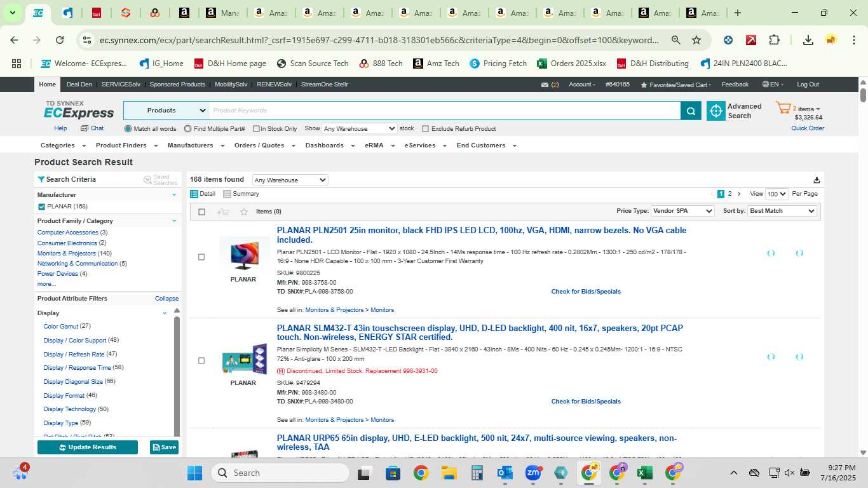Open the Log Out link
868x488 pixels.
[x=808, y=85]
